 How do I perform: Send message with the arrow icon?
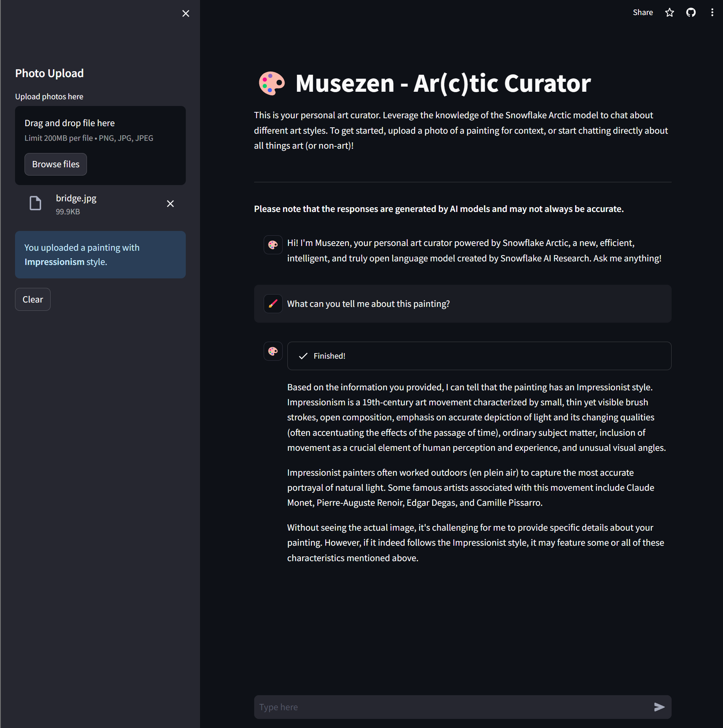(x=659, y=707)
